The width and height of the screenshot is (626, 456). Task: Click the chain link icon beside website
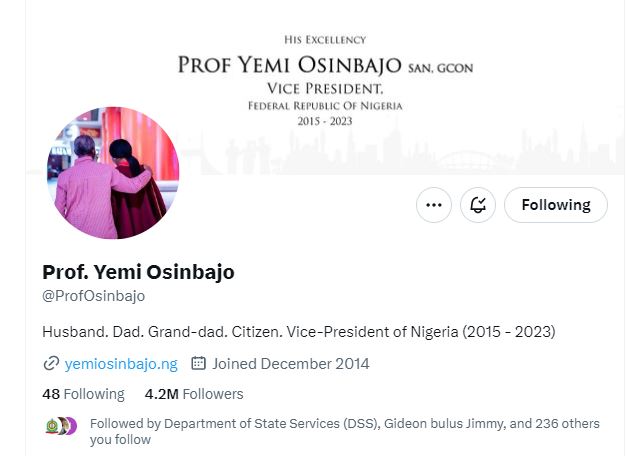click(51, 363)
